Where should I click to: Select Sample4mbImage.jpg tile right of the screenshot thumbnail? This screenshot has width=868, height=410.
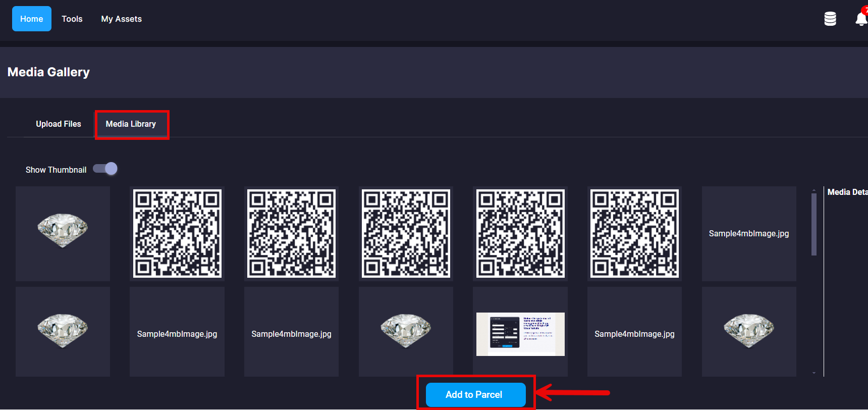[634, 332]
